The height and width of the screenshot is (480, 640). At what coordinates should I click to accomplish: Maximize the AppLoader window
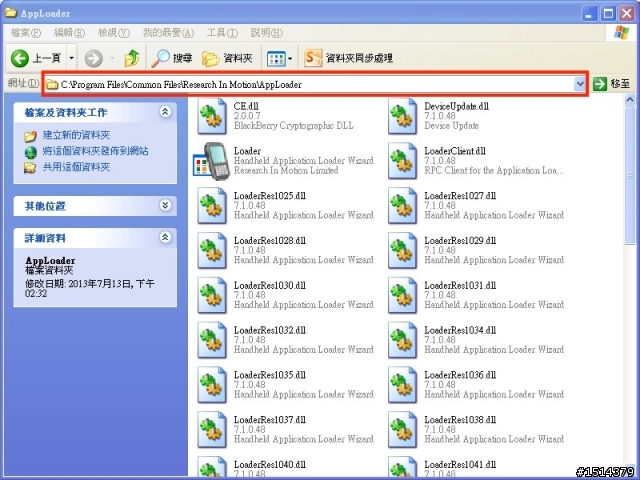(608, 13)
